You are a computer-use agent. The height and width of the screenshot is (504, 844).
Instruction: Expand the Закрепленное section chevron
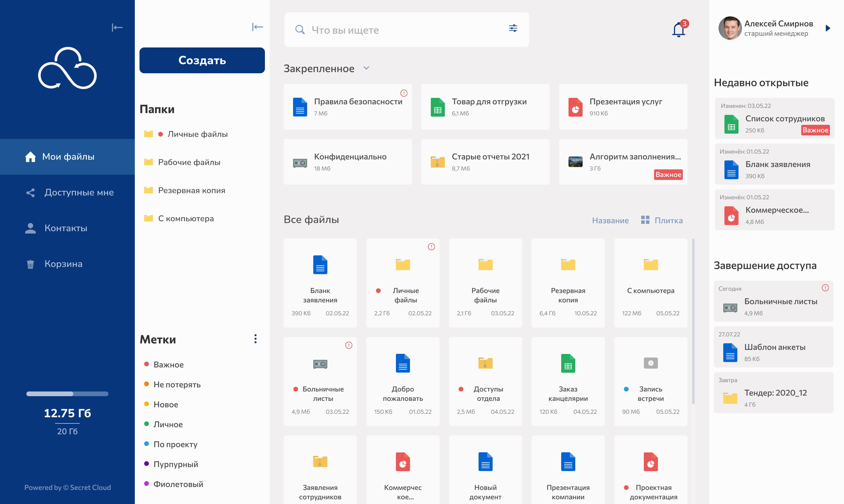pos(366,68)
